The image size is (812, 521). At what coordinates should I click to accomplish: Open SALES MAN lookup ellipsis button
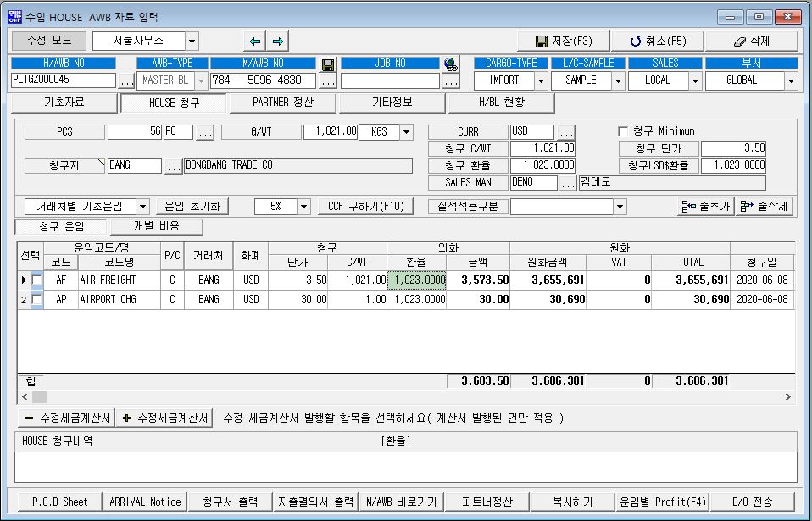568,183
